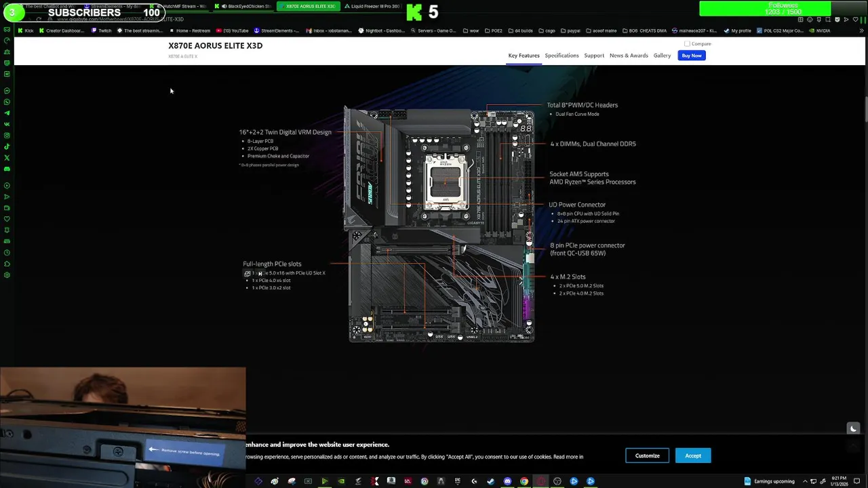
Task: Open the Earnings upcoming taskbar widget
Action: coord(770,481)
